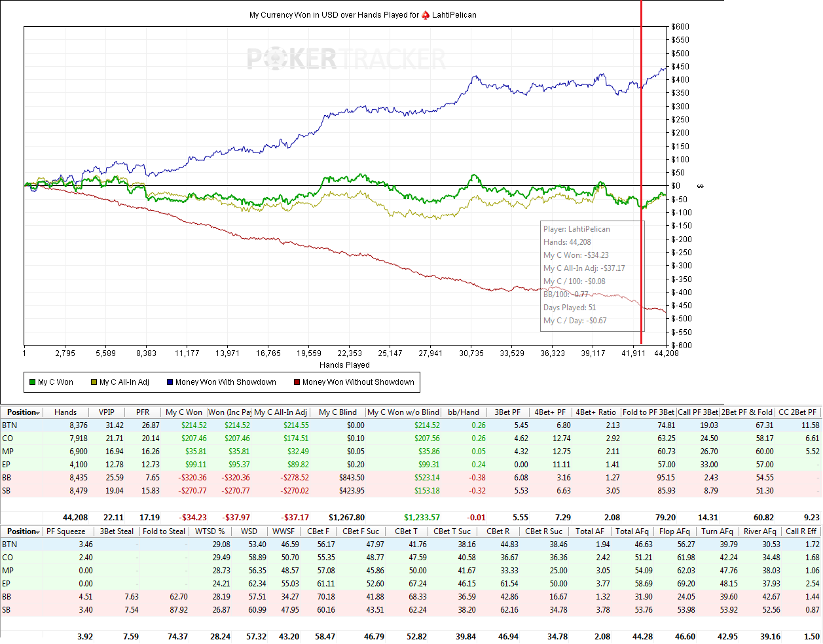This screenshot has height=644, width=823.
Task: Sort by the PFR column header
Action: pyautogui.click(x=143, y=412)
